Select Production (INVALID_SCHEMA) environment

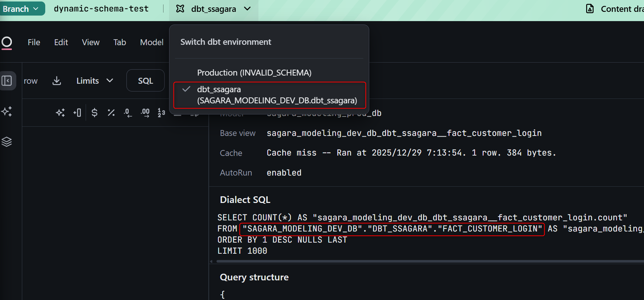[x=254, y=73]
